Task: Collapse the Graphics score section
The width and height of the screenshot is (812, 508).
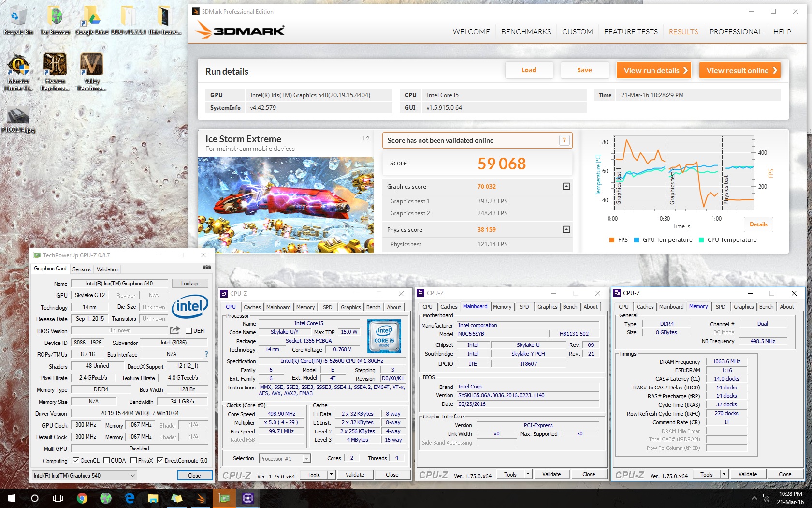Action: tap(566, 186)
